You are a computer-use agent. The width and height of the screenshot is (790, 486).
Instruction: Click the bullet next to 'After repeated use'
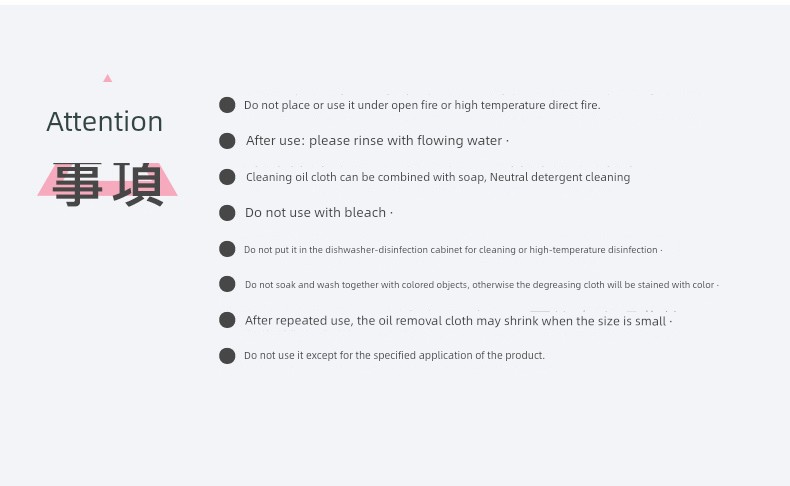click(x=227, y=320)
